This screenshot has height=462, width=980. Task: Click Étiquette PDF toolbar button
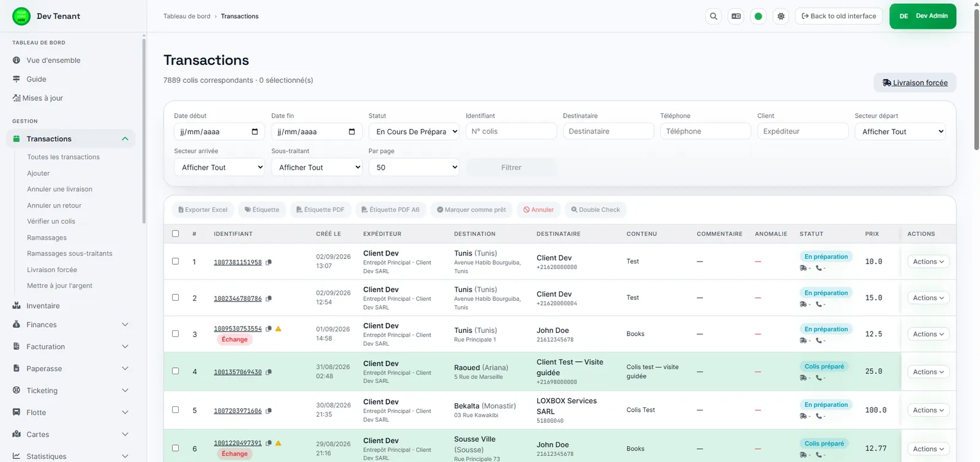click(320, 210)
